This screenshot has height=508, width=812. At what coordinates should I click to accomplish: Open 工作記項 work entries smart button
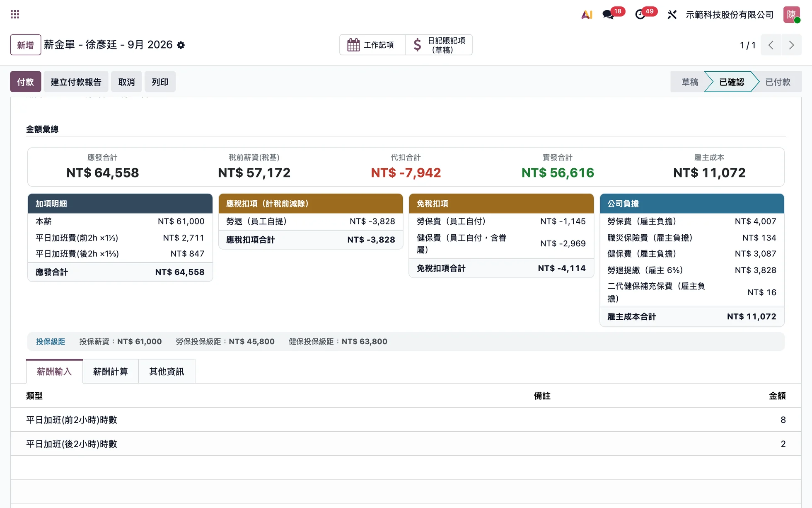pos(372,45)
